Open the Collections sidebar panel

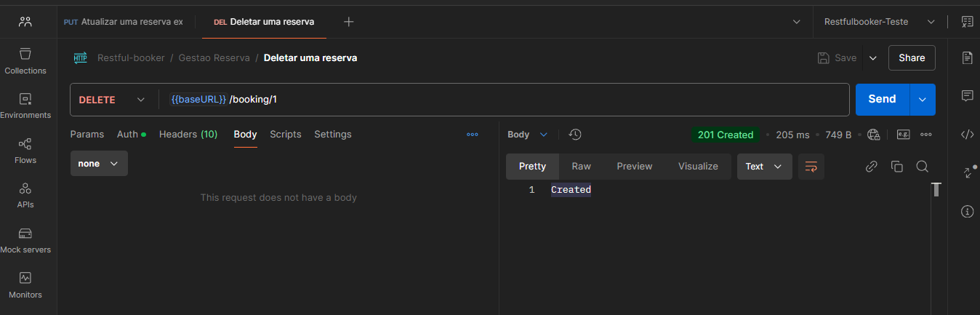click(x=25, y=61)
